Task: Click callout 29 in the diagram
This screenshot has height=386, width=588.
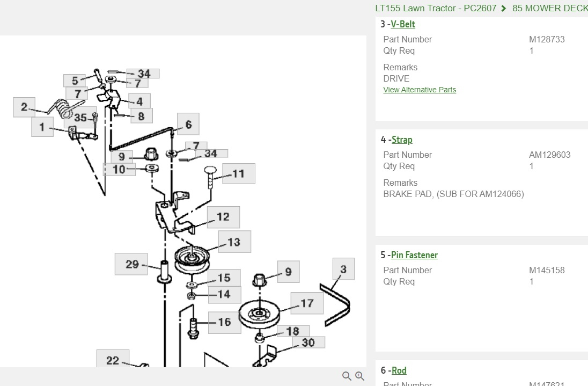Action: [131, 264]
